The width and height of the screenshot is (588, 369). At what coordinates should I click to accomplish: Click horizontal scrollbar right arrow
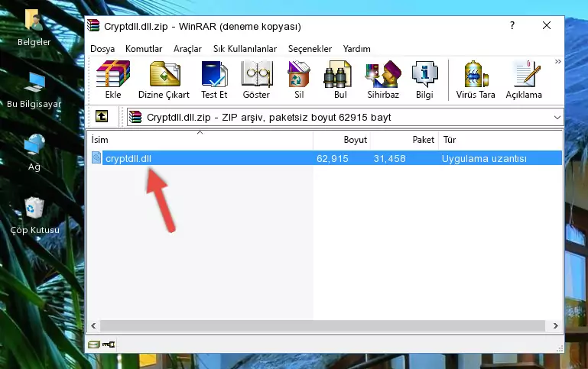[556, 326]
